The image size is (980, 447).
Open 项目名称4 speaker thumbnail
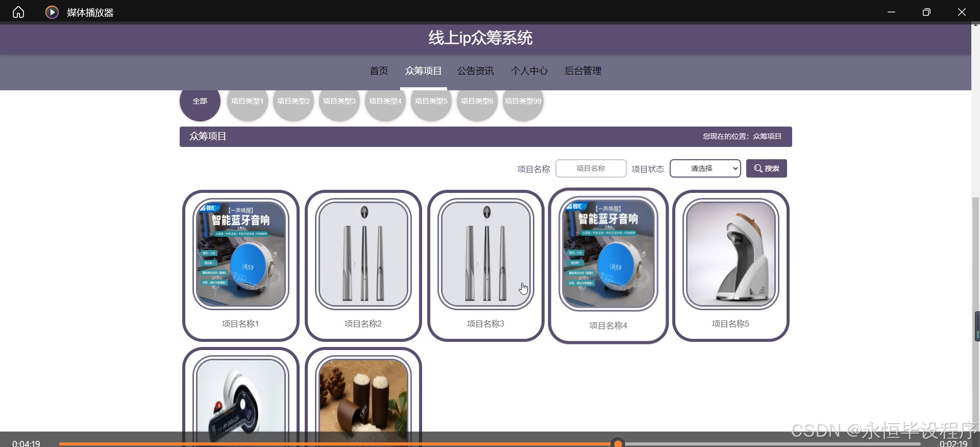pos(608,254)
